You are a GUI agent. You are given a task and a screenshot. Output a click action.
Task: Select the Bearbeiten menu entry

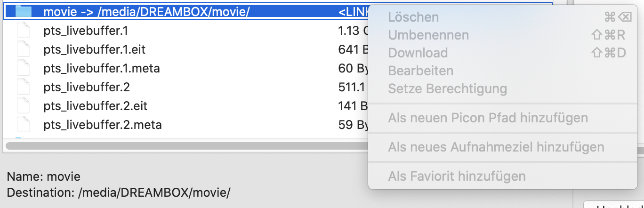click(420, 71)
